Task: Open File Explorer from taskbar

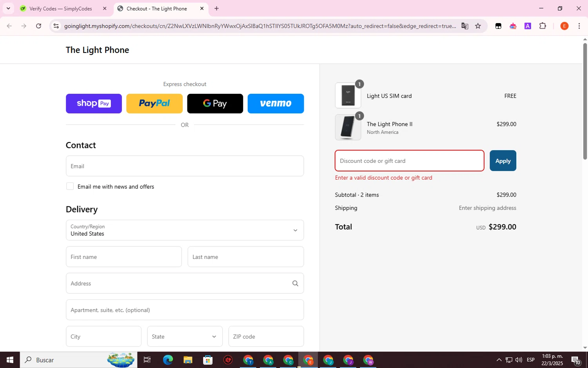Action: coord(188,360)
